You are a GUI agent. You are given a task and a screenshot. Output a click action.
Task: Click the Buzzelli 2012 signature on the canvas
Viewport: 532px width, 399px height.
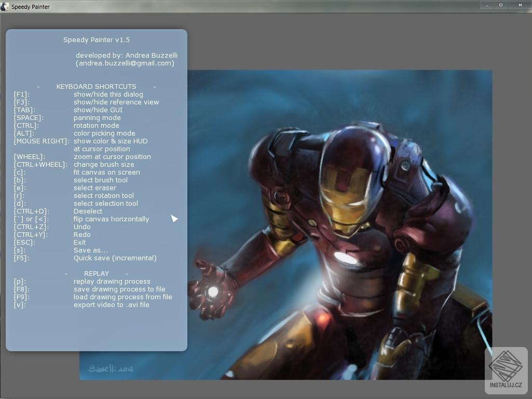tap(110, 367)
